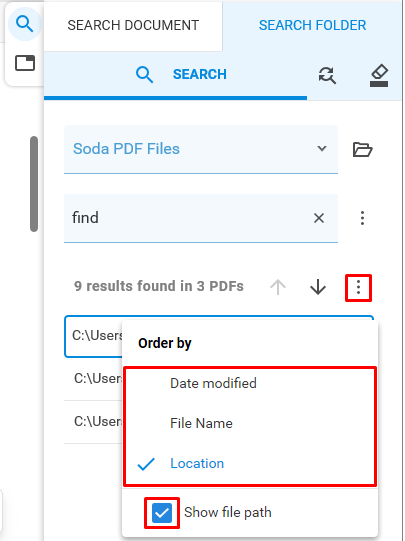Open search options dots beside find field

pyautogui.click(x=362, y=218)
